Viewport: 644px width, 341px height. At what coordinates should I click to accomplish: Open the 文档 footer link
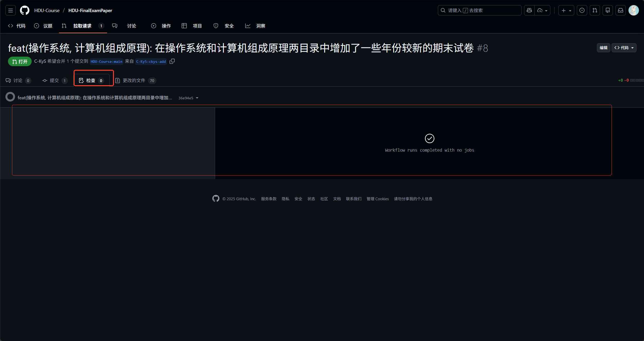[337, 199]
